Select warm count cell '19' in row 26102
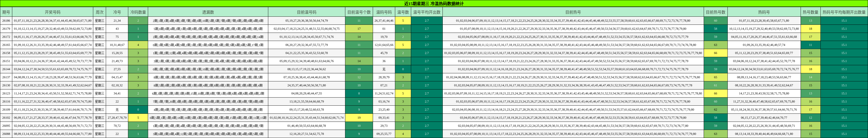 pos(359,117)
